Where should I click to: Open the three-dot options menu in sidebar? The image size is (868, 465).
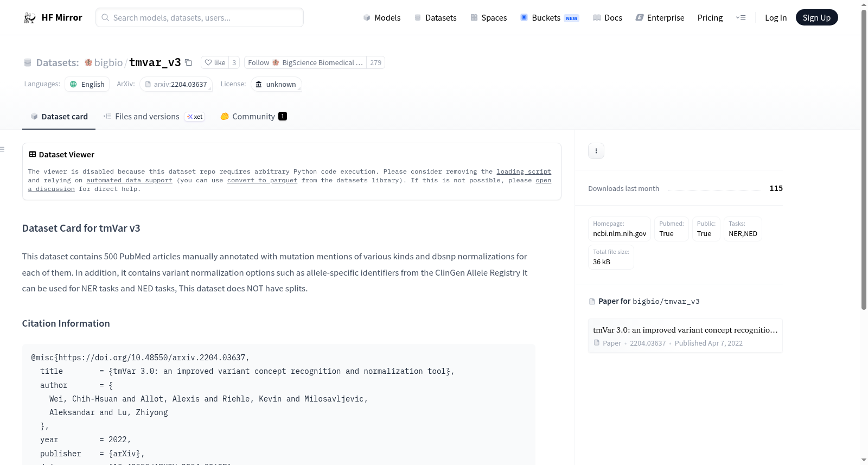tap(596, 151)
